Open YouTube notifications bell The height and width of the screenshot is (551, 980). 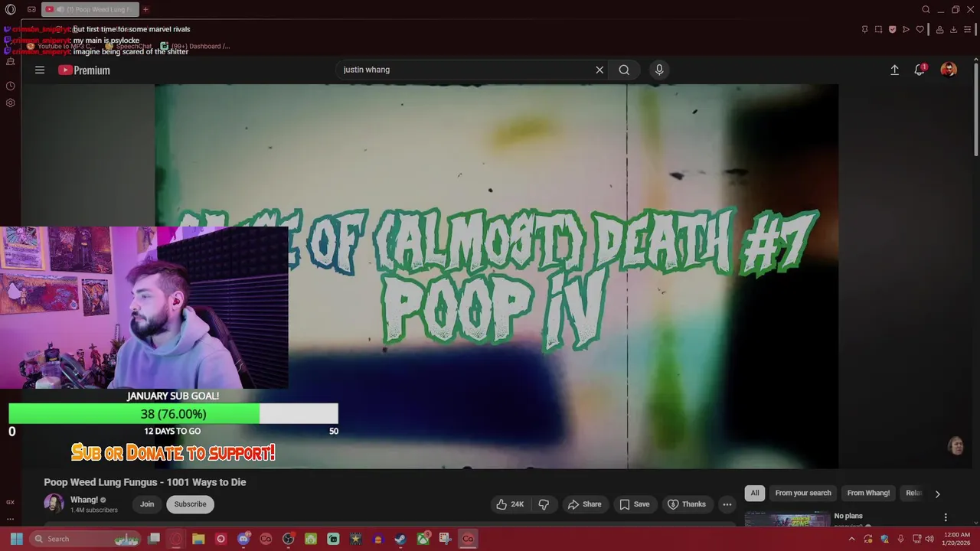tap(920, 70)
